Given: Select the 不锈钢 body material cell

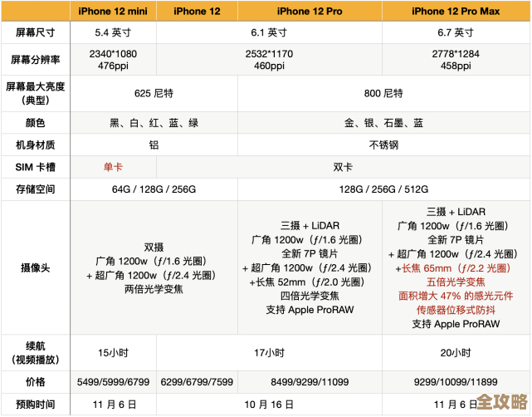Looking at the screenshot, I should click(x=383, y=145).
